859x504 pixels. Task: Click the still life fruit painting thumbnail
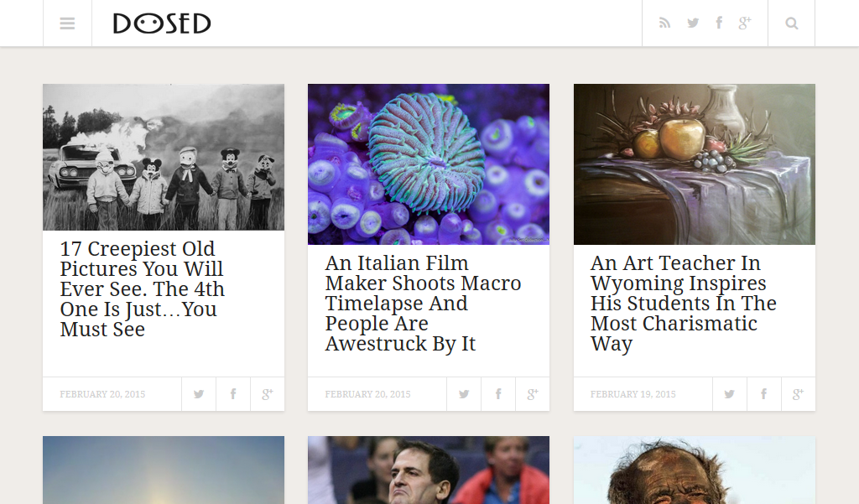[695, 164]
